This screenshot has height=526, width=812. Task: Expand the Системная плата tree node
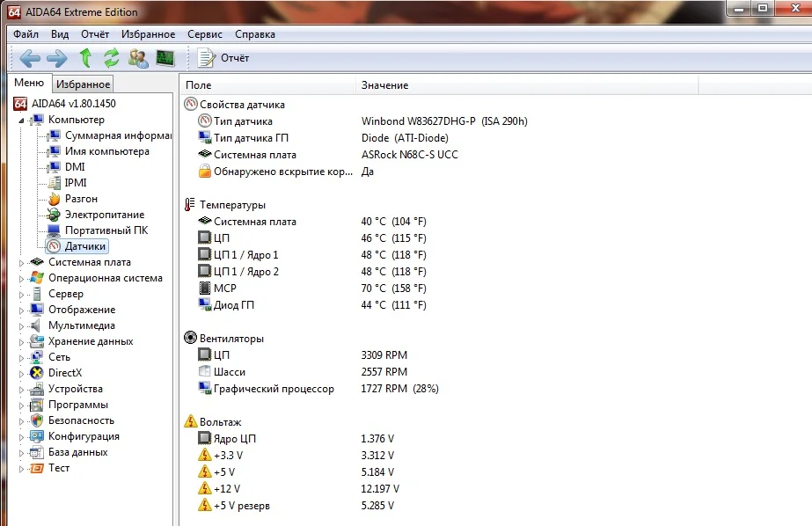click(21, 263)
